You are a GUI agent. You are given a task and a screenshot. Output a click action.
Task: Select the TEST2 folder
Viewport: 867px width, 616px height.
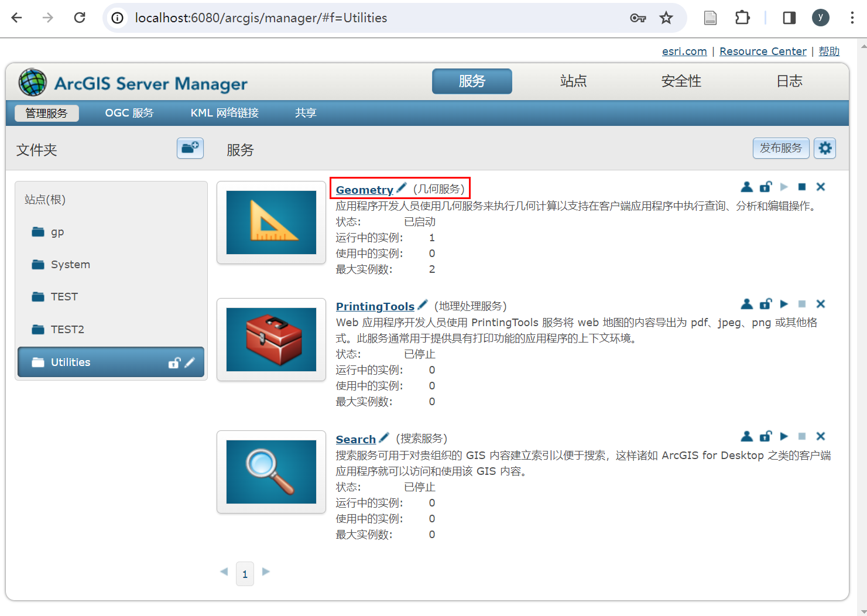111,330
